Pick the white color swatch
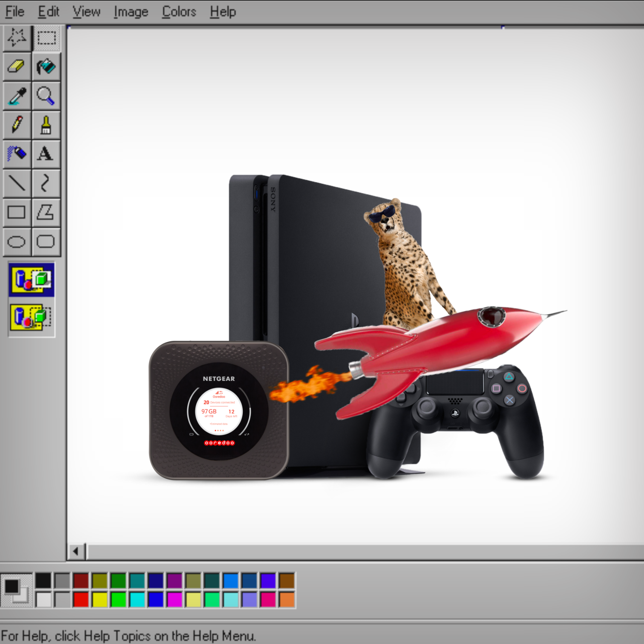Screen dimensions: 644x644 point(43,599)
